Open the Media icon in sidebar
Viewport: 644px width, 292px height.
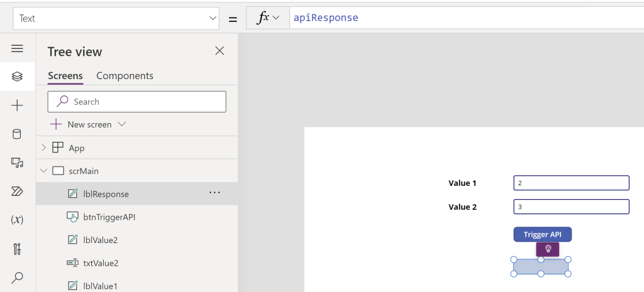(17, 163)
